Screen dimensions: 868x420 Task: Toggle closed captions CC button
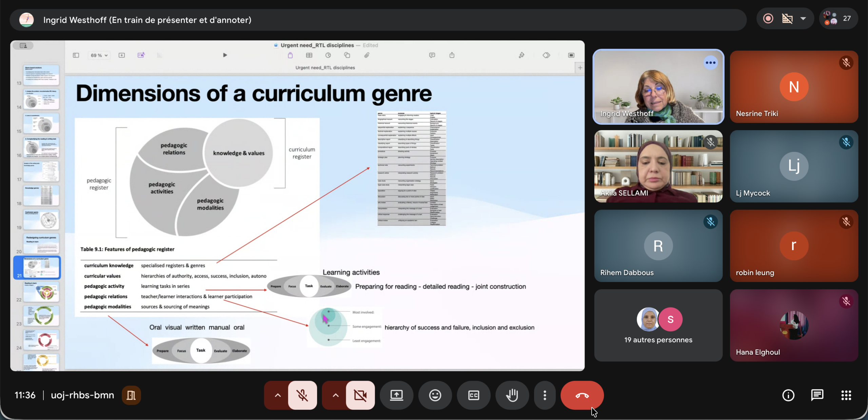tap(473, 395)
